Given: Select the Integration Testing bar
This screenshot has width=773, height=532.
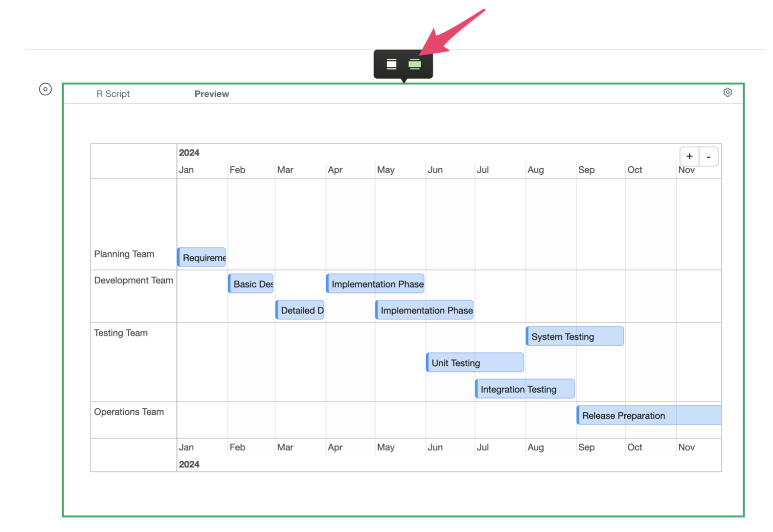Looking at the screenshot, I should click(523, 389).
